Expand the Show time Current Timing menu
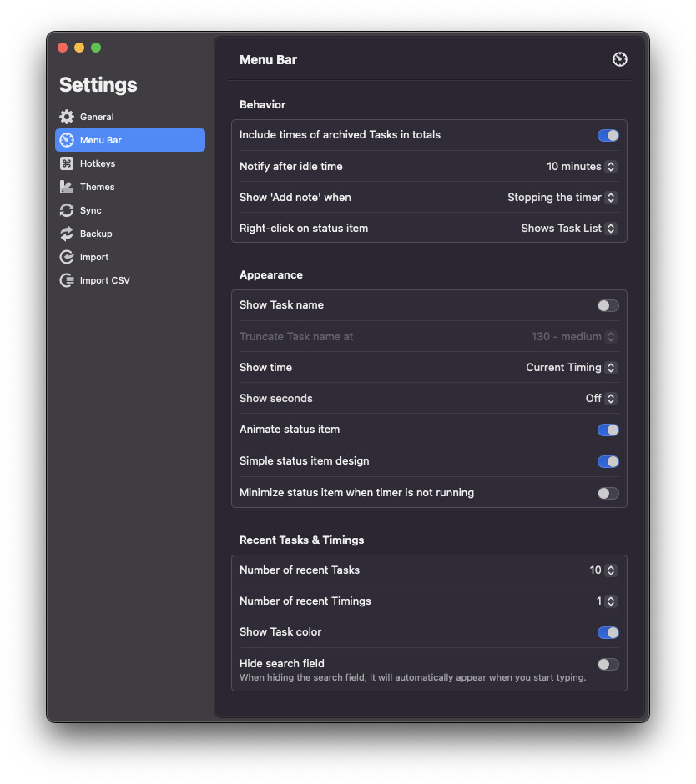696x784 pixels. click(x=571, y=368)
